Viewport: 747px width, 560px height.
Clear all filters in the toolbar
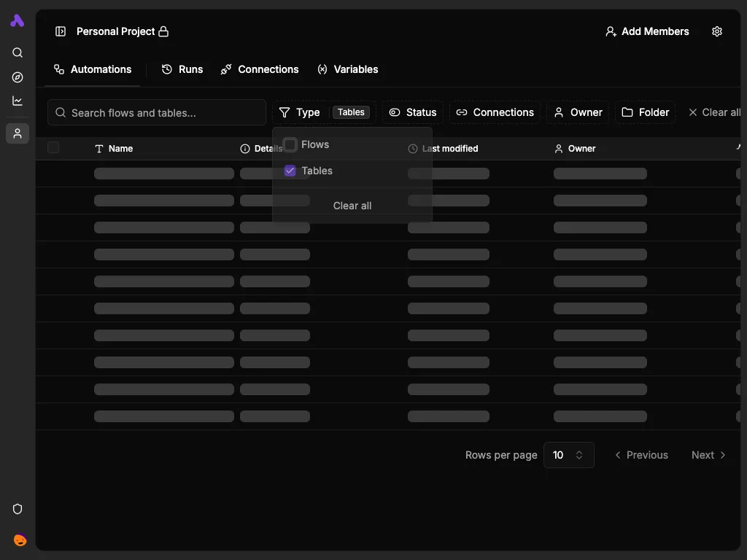point(714,112)
